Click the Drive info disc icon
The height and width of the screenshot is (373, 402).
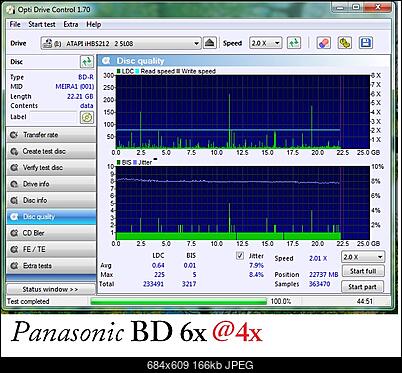tap(14, 184)
